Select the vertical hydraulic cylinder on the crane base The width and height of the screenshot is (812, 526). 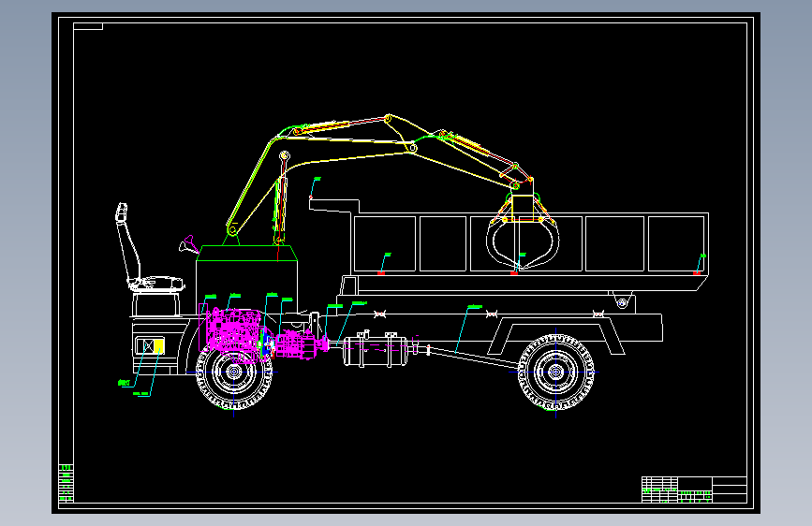(281, 198)
